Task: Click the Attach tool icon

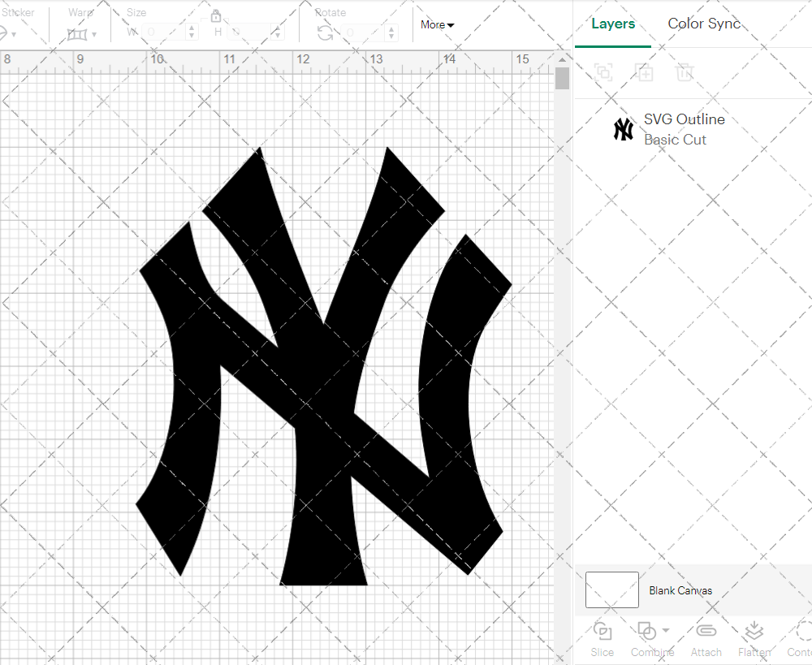Action: coord(706,631)
